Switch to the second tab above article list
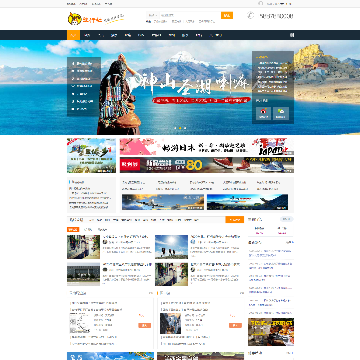The height and width of the screenshot is (360, 360). tap(88, 229)
